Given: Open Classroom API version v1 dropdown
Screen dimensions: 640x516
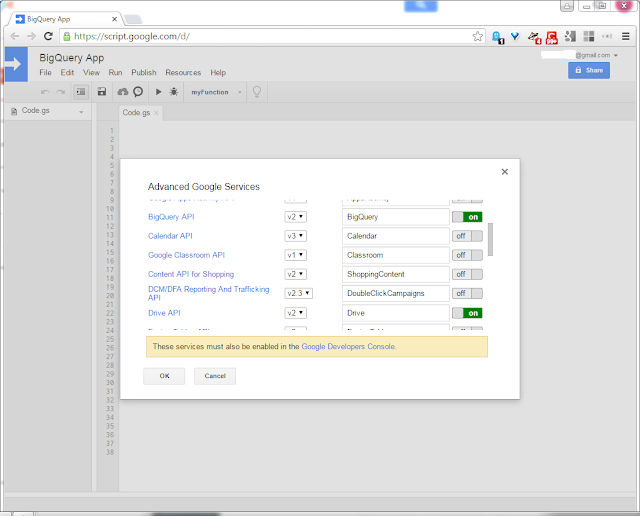Looking at the screenshot, I should [x=296, y=255].
